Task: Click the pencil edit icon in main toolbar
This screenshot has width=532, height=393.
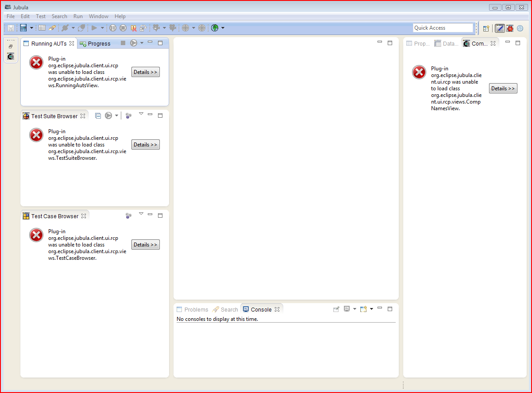Action: coord(52,28)
